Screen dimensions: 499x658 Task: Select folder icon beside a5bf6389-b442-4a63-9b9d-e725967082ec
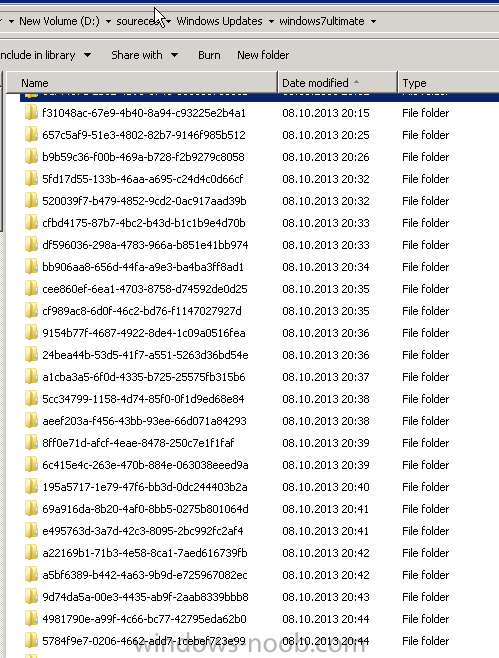point(31,575)
